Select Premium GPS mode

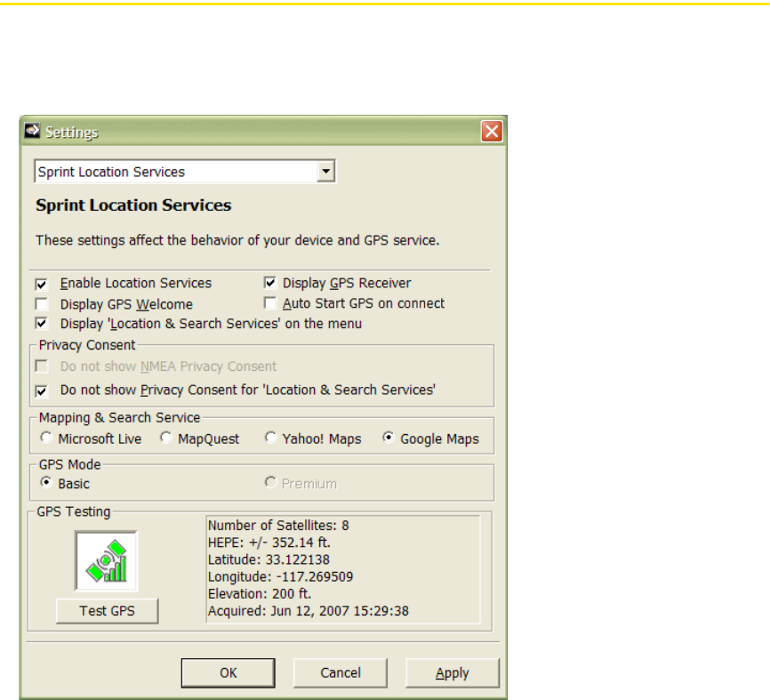point(270,482)
